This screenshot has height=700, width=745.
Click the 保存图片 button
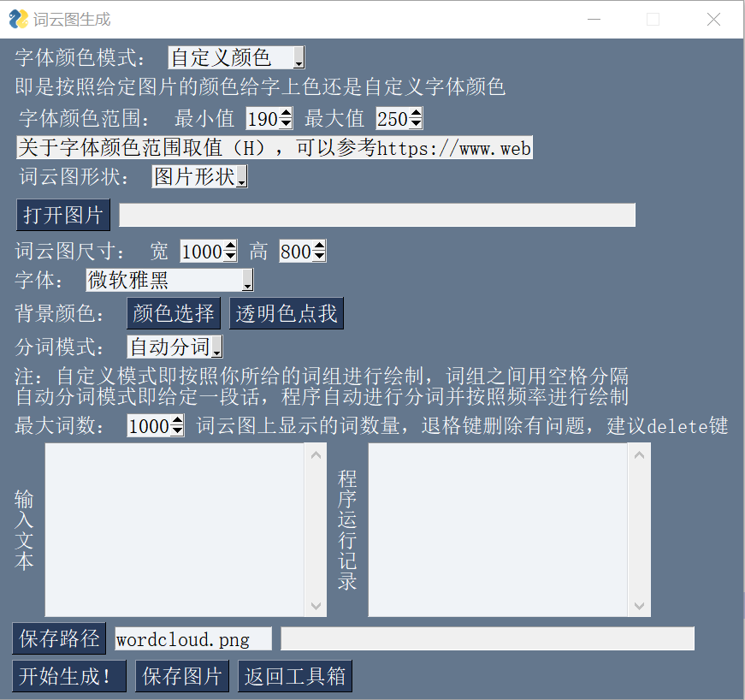[182, 676]
